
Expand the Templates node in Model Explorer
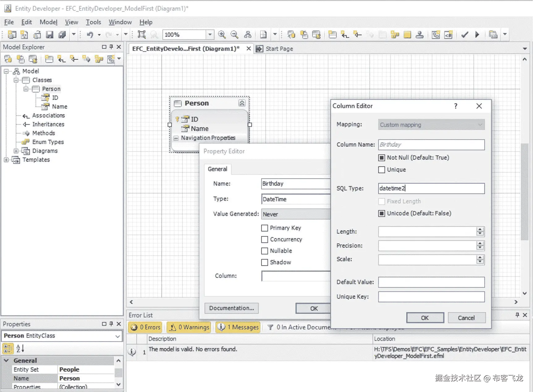(6, 160)
